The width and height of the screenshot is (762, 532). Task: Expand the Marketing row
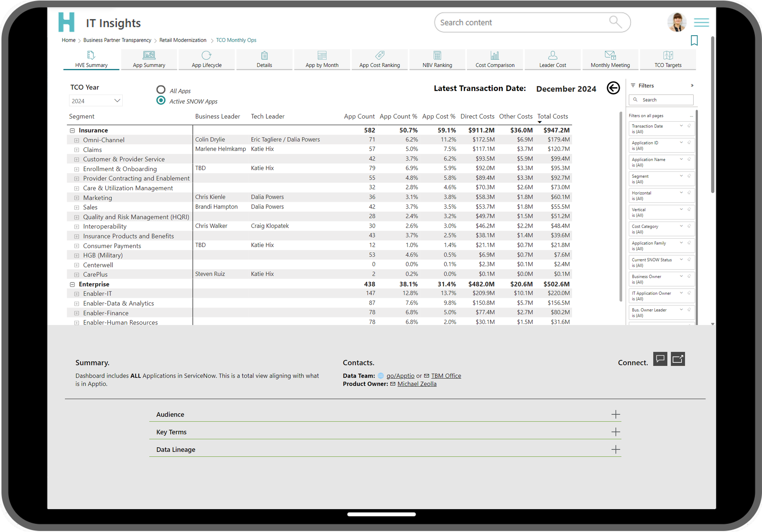77,198
